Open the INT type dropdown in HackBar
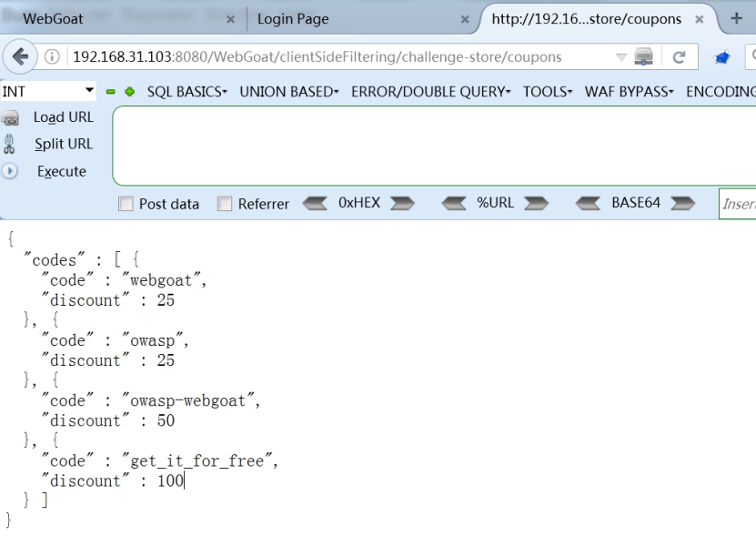 pos(47,91)
